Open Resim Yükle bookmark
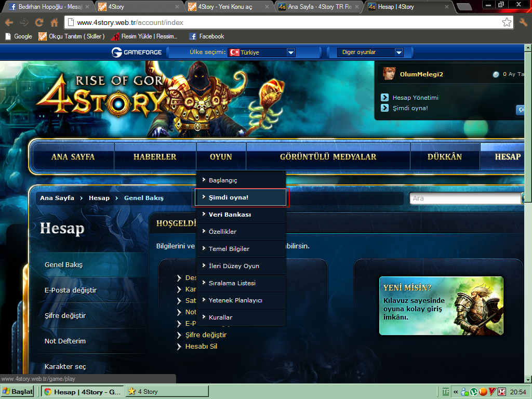 click(x=145, y=36)
